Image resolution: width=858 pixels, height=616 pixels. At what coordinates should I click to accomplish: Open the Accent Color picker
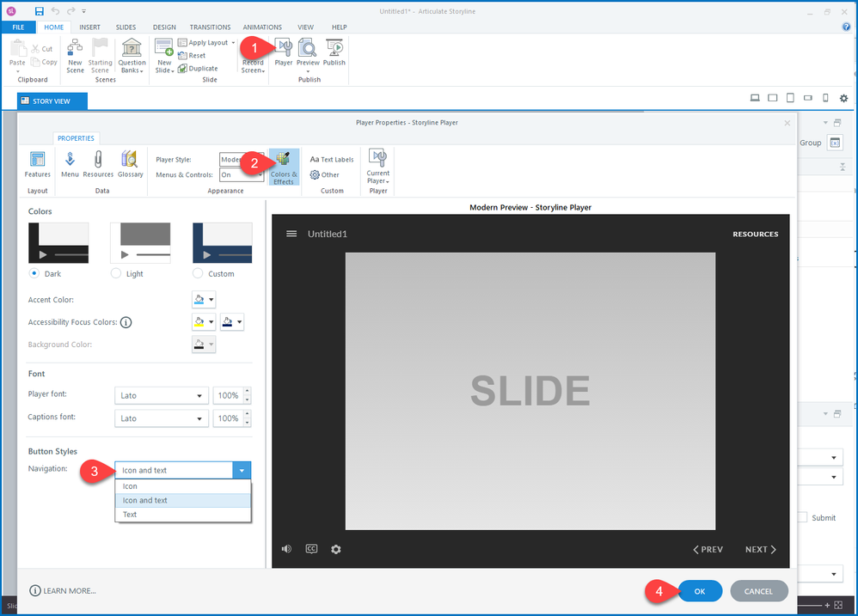203,300
